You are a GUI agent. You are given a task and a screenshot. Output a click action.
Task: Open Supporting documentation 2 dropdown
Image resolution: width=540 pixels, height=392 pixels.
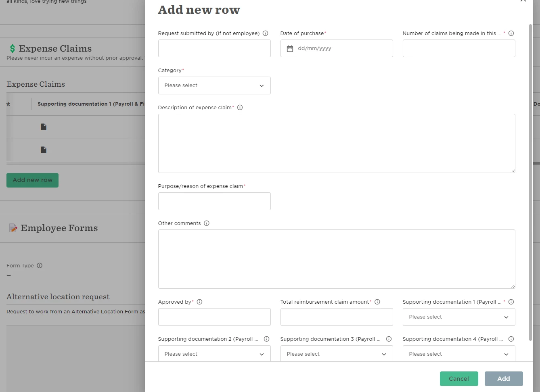click(x=214, y=354)
